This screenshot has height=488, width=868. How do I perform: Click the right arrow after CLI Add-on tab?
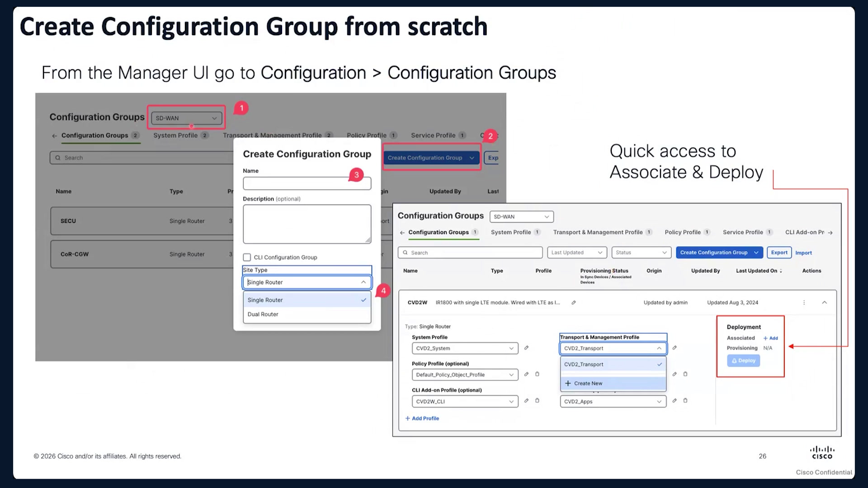tap(830, 233)
